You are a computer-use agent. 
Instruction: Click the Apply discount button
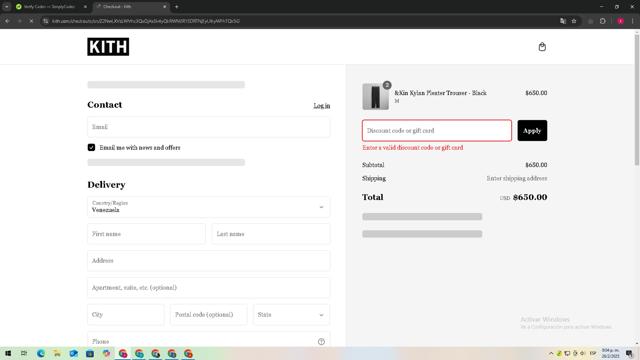(532, 131)
